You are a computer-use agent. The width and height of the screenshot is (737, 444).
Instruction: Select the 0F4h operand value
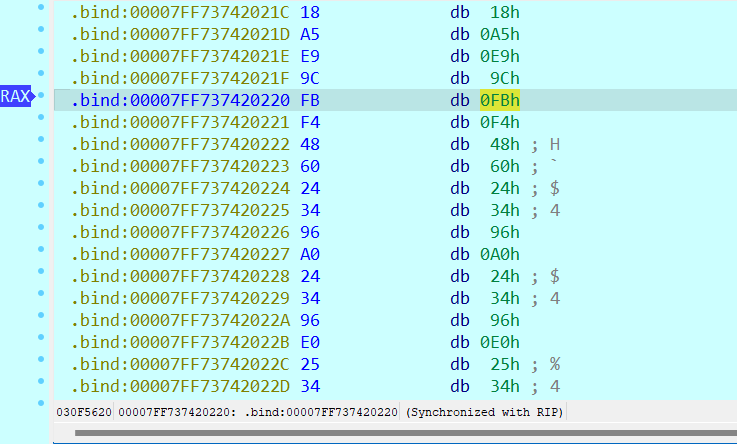[x=500, y=122]
